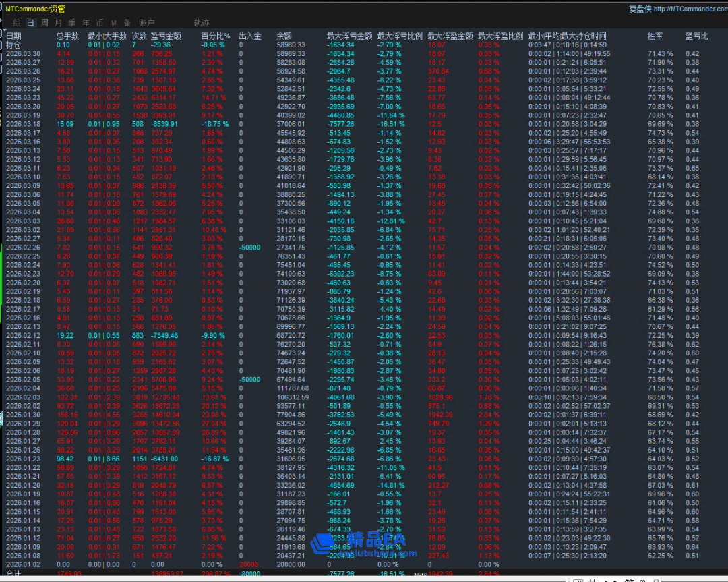
Task: Click the 日期 column header
Action: pos(13,36)
